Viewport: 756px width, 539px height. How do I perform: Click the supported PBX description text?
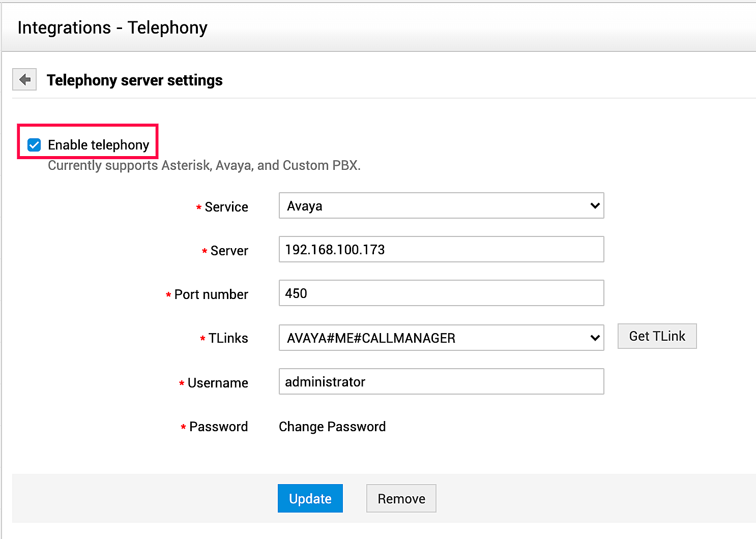click(204, 166)
